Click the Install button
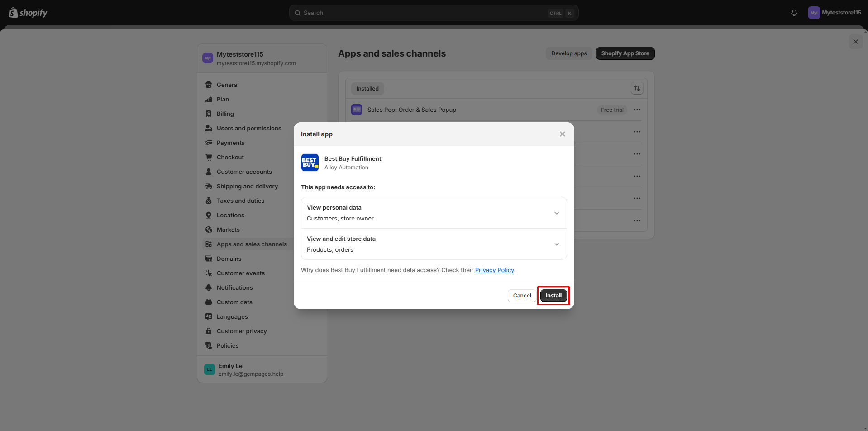Viewport: 868px width, 431px height. [x=553, y=296]
